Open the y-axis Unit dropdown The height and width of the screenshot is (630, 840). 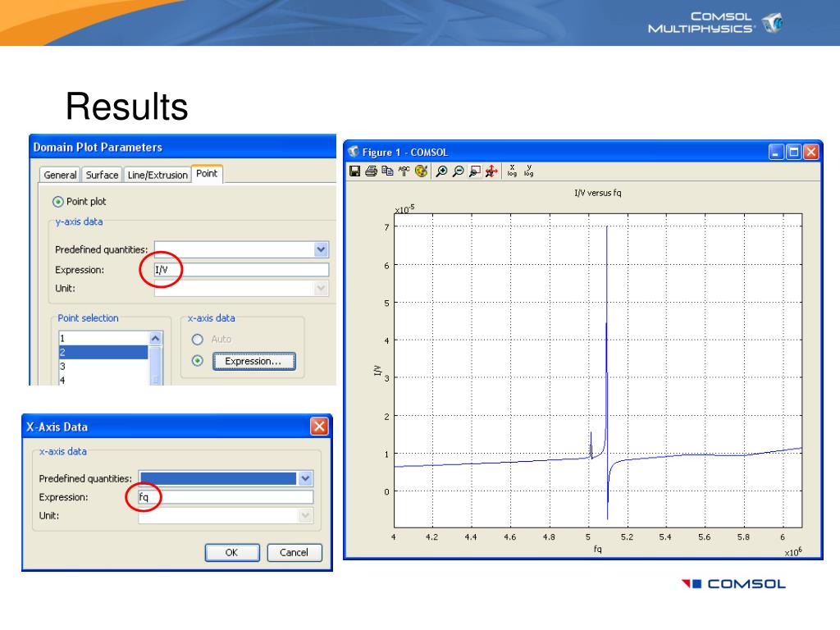coord(321,288)
